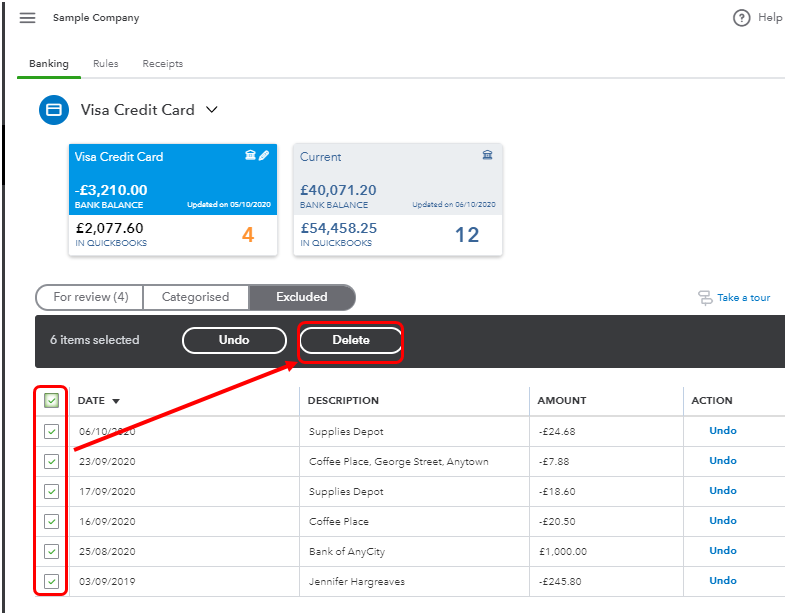The image size is (791, 613).
Task: Click the bank icon on Current account tile
Action: [x=487, y=156]
